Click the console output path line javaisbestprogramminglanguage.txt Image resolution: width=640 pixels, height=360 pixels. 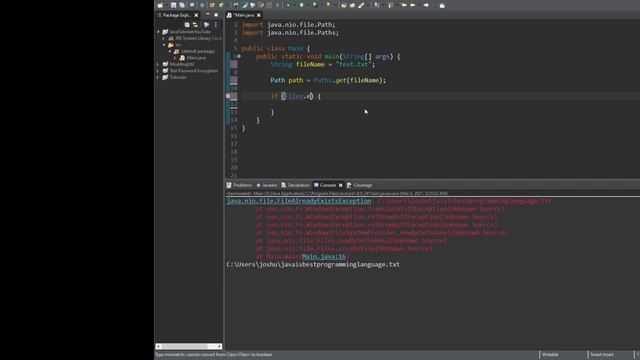coord(313,264)
